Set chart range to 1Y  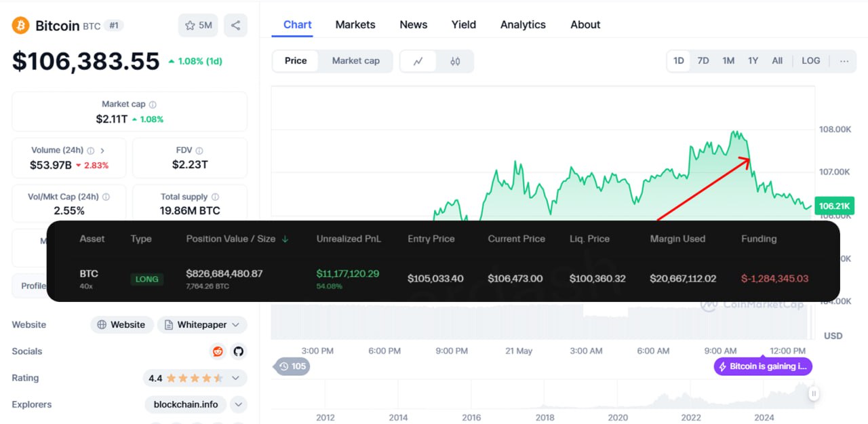(753, 61)
